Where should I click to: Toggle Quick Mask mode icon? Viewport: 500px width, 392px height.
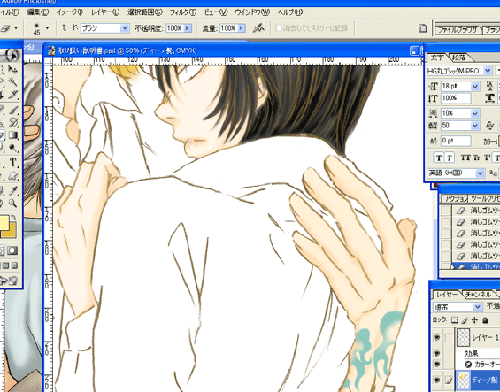coord(13,251)
